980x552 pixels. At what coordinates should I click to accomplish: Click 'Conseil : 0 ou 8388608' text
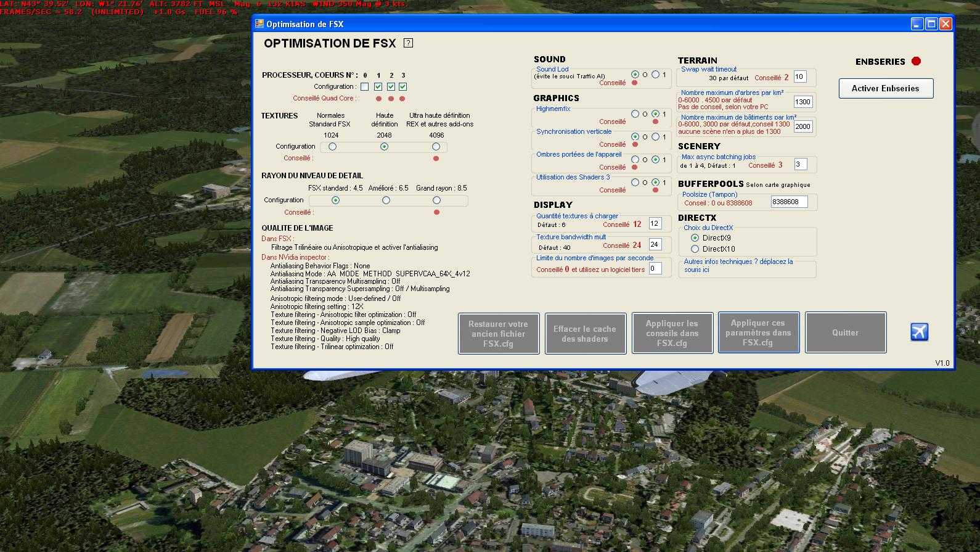point(718,203)
